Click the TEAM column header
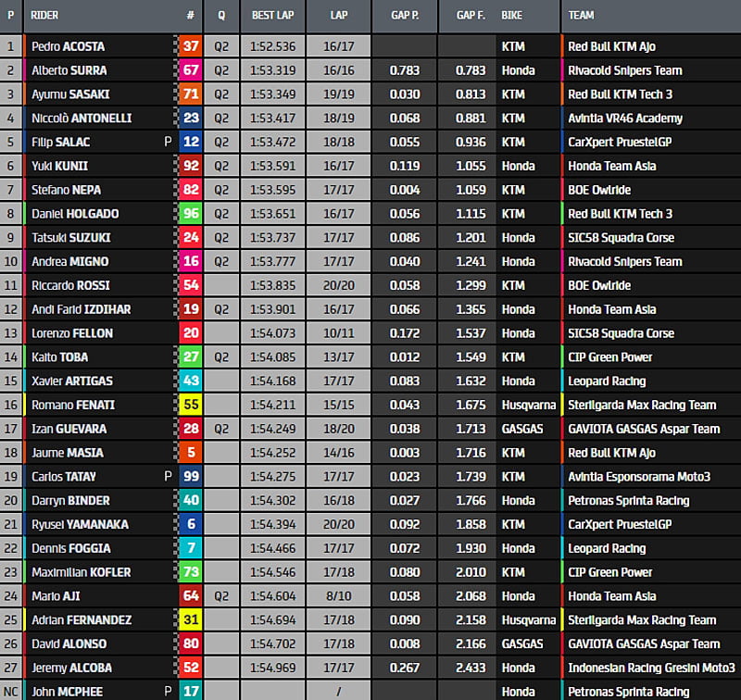Screen dimensions: 741x700 pyautogui.click(x=582, y=16)
